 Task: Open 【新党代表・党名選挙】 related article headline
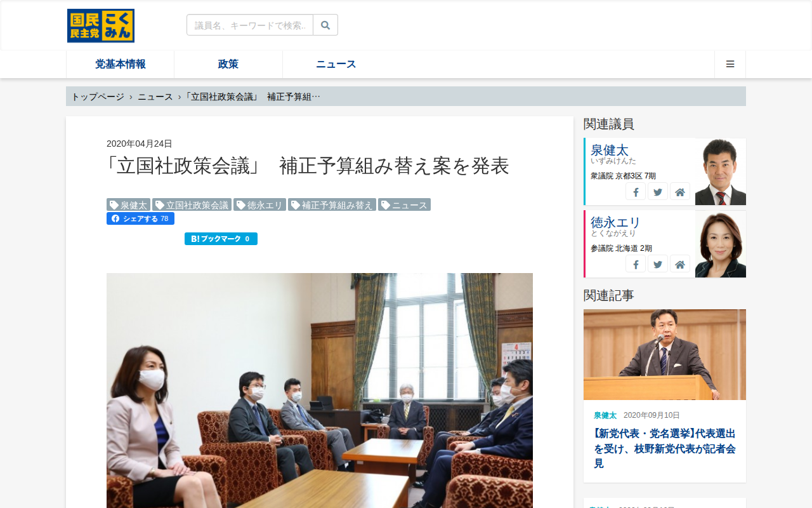click(665, 448)
